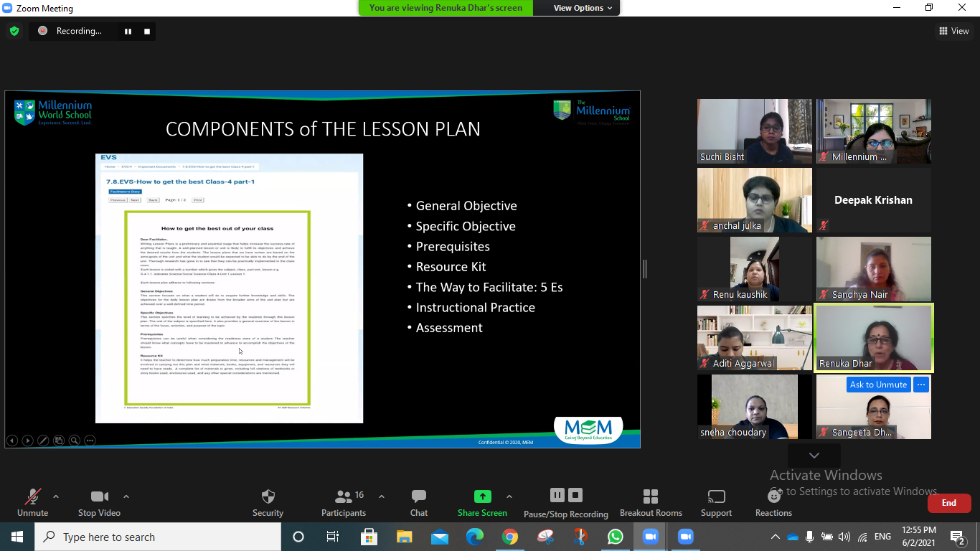Click the microphone icon in system tray

coord(810,537)
